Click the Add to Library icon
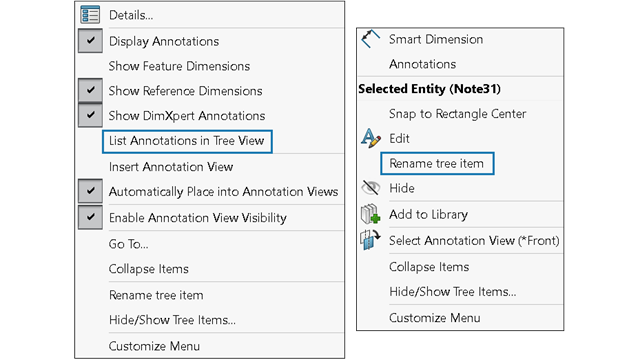 point(371,214)
